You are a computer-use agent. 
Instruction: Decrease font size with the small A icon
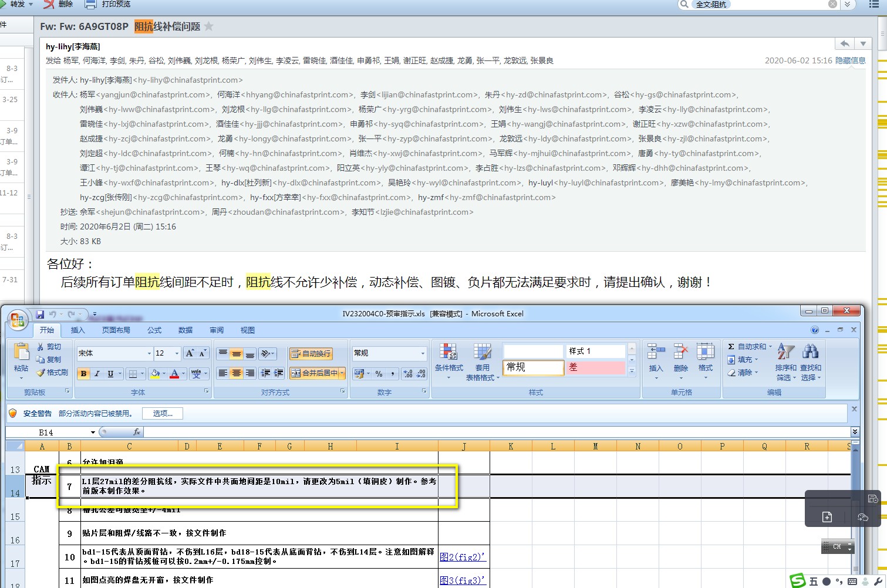203,353
